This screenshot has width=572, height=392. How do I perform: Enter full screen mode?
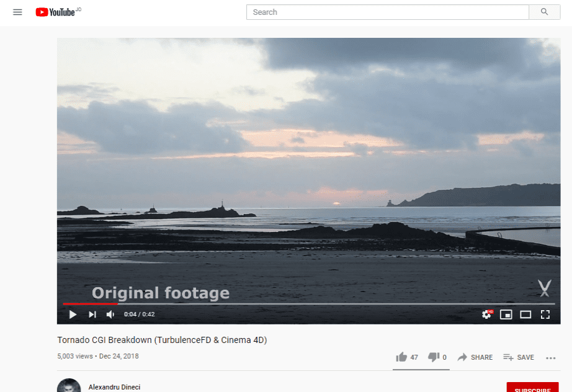point(545,314)
